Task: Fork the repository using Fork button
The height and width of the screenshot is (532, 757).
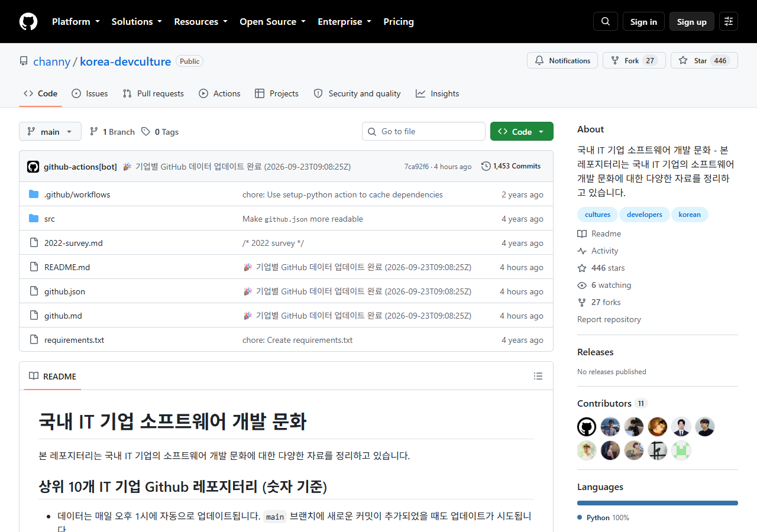Action: pos(634,60)
